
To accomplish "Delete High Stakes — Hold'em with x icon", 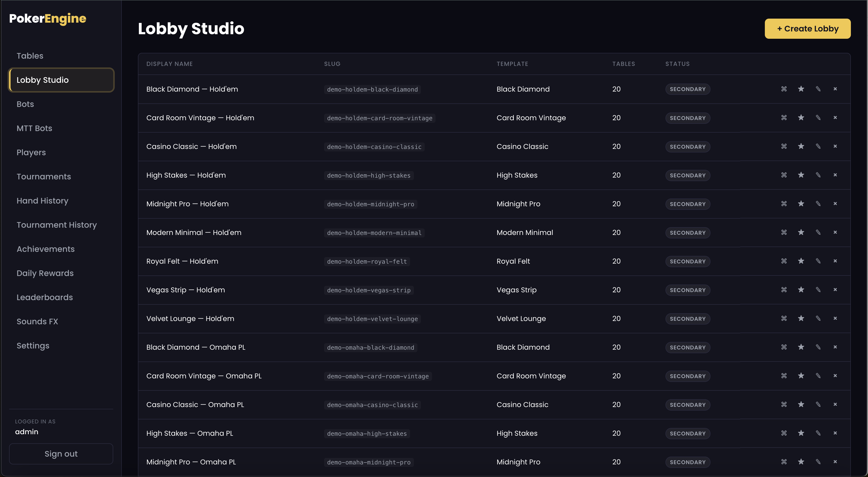I will click(x=835, y=175).
